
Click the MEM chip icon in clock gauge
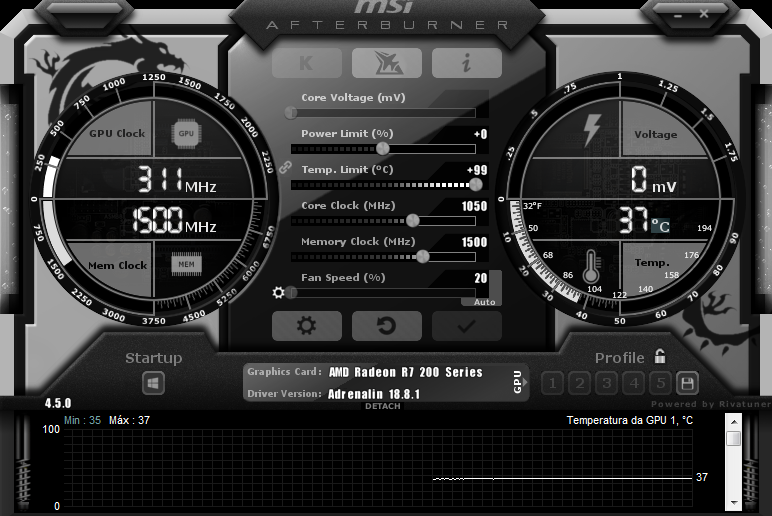click(x=186, y=264)
